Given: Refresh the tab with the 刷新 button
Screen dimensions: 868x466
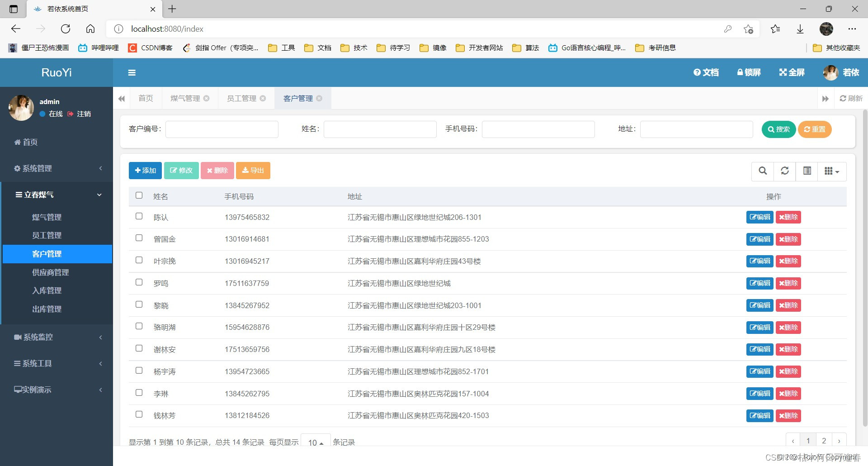Looking at the screenshot, I should [x=851, y=98].
